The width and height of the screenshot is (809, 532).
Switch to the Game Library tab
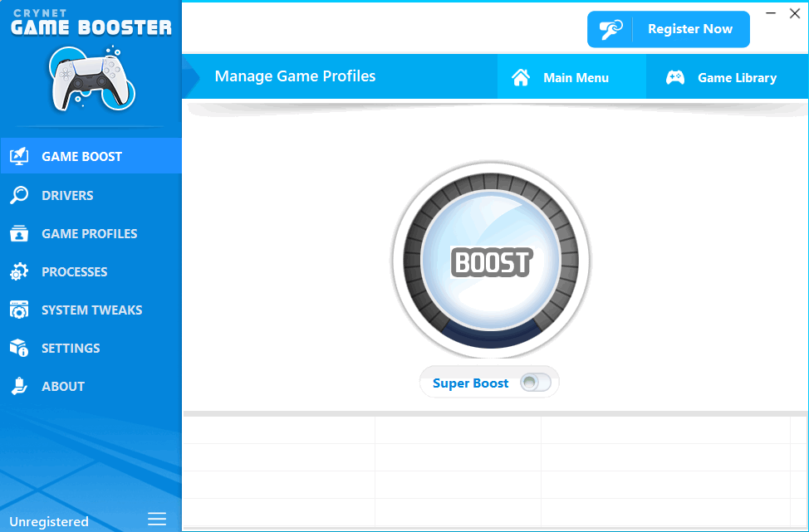tap(727, 77)
